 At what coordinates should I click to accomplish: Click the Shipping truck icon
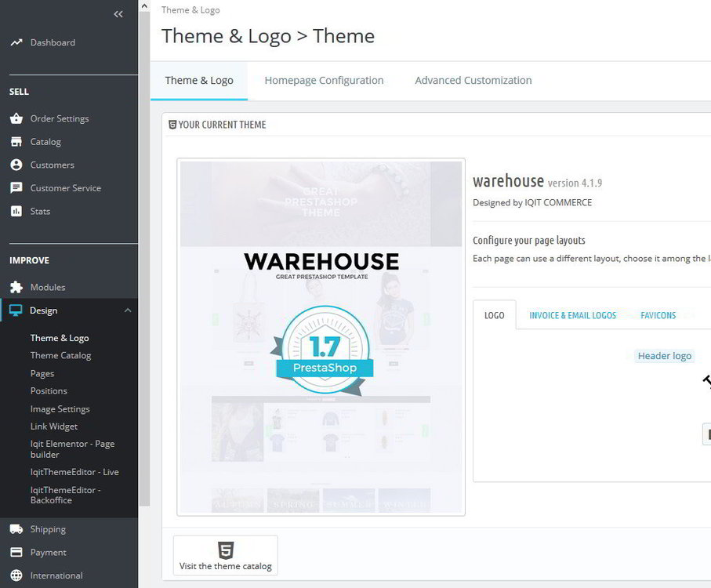tap(16, 529)
